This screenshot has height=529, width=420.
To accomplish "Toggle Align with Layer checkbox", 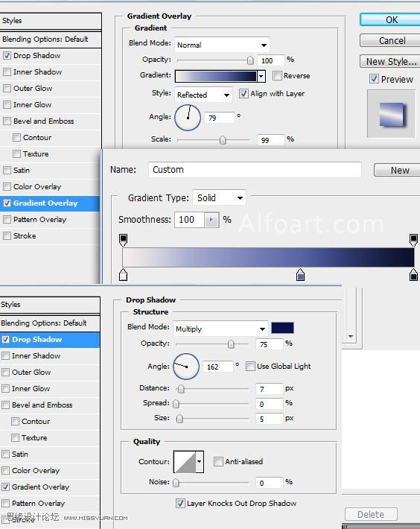I will 244,93.
